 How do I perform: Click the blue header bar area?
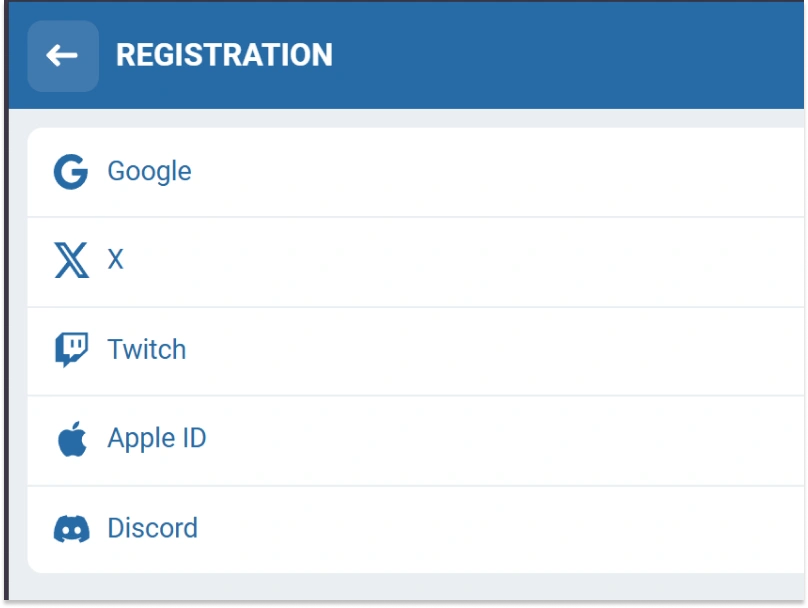pyautogui.click(x=560, y=55)
